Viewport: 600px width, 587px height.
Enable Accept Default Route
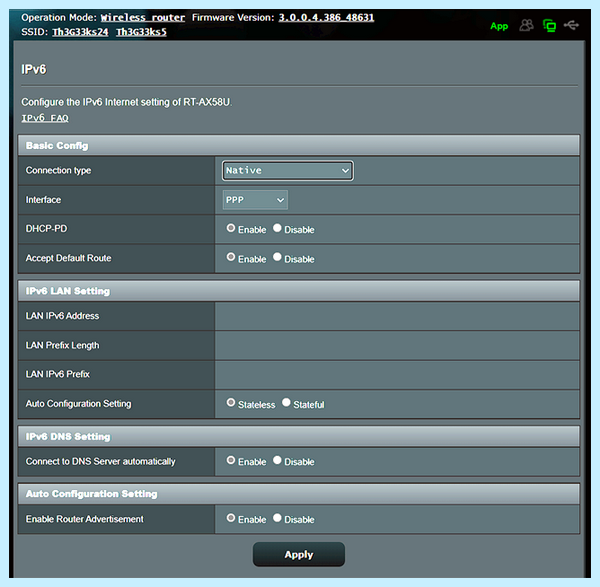click(231, 257)
